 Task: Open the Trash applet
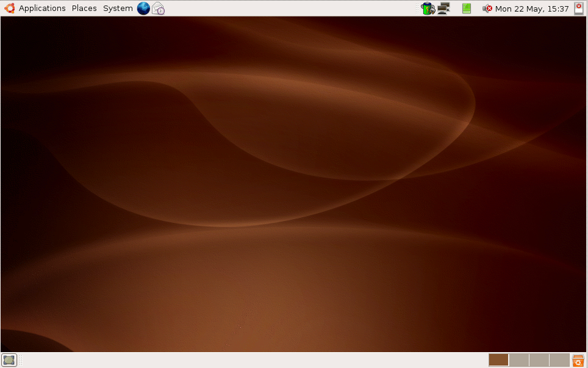tap(578, 360)
